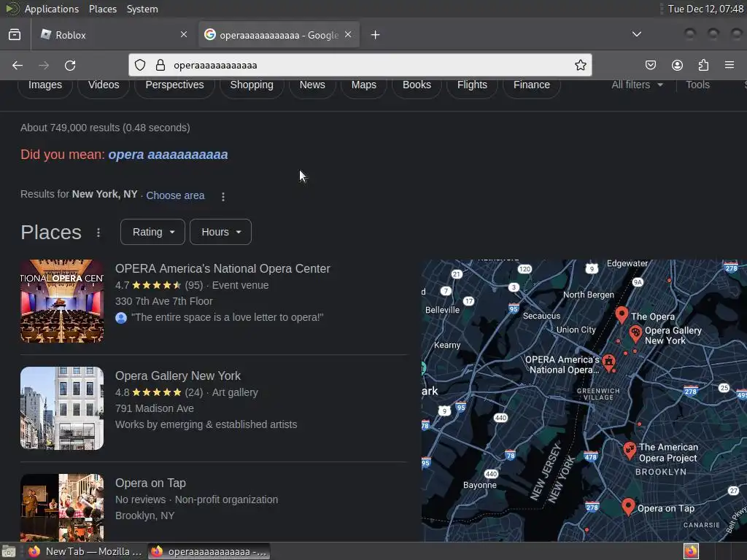The image size is (747, 560).
Task: Click the Choose area link
Action: tap(175, 195)
